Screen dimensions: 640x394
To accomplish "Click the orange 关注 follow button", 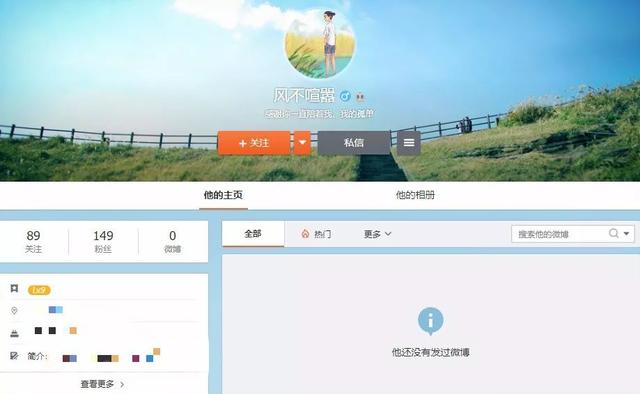I will (x=254, y=143).
